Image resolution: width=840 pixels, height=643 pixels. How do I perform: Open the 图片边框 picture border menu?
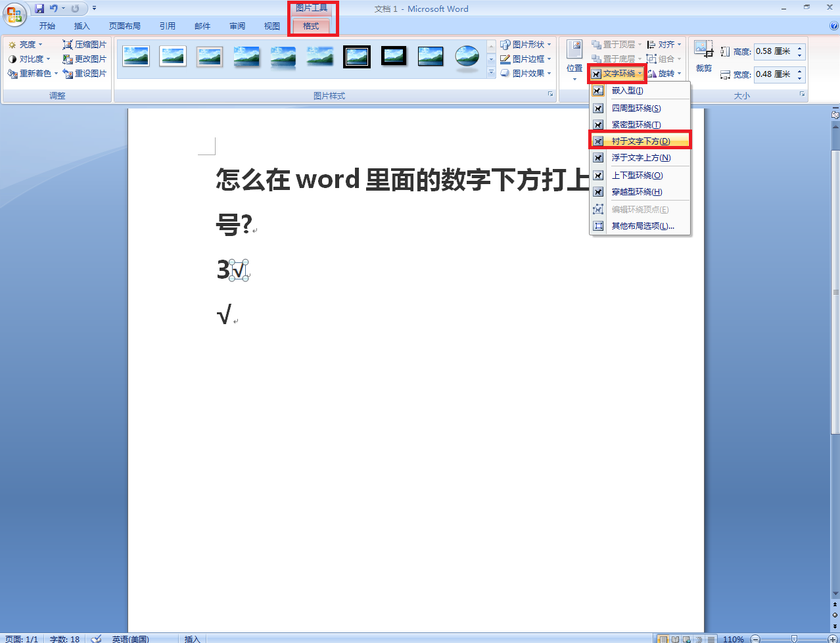point(525,59)
